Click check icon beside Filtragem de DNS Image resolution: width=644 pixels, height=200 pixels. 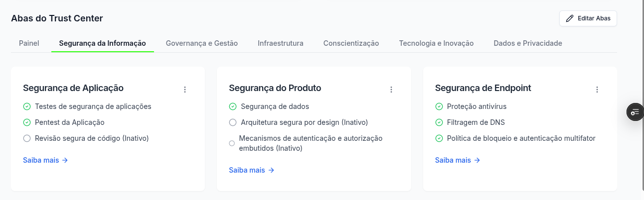[439, 122]
